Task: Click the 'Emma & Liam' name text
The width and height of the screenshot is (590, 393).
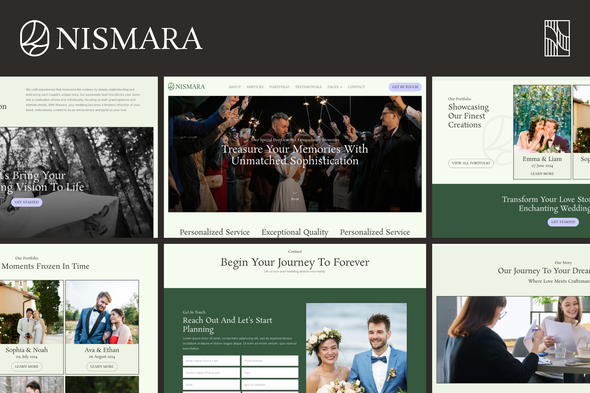Action: (542, 159)
